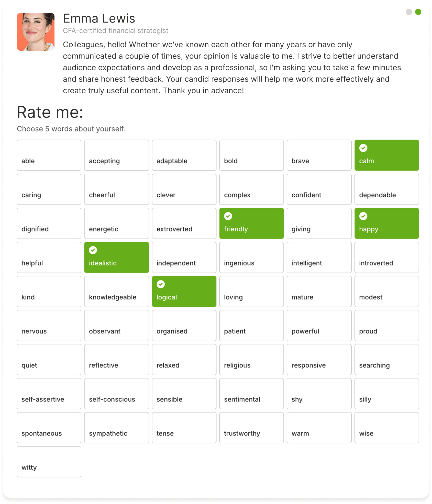Choose the 'self-assertive' word tile
432x504 pixels.
tap(49, 394)
